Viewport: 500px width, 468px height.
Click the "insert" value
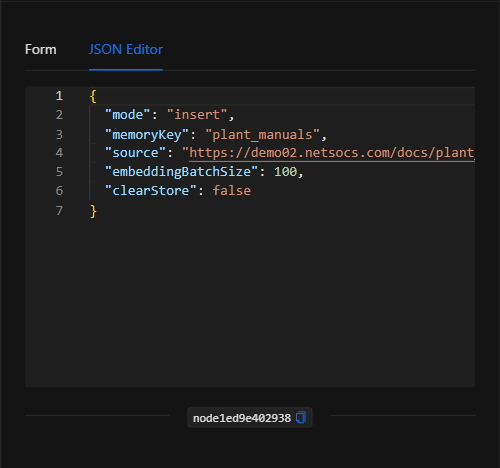(197, 115)
